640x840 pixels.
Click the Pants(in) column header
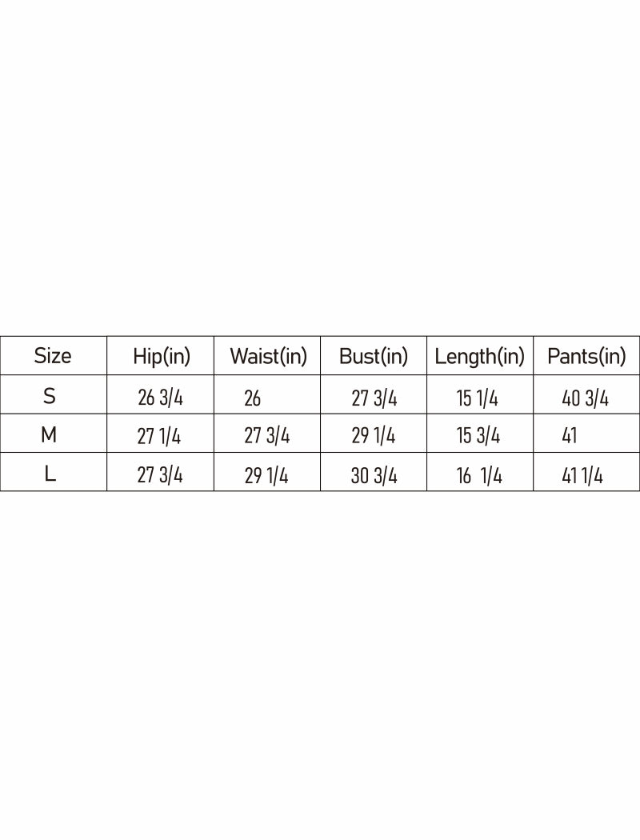click(586, 357)
